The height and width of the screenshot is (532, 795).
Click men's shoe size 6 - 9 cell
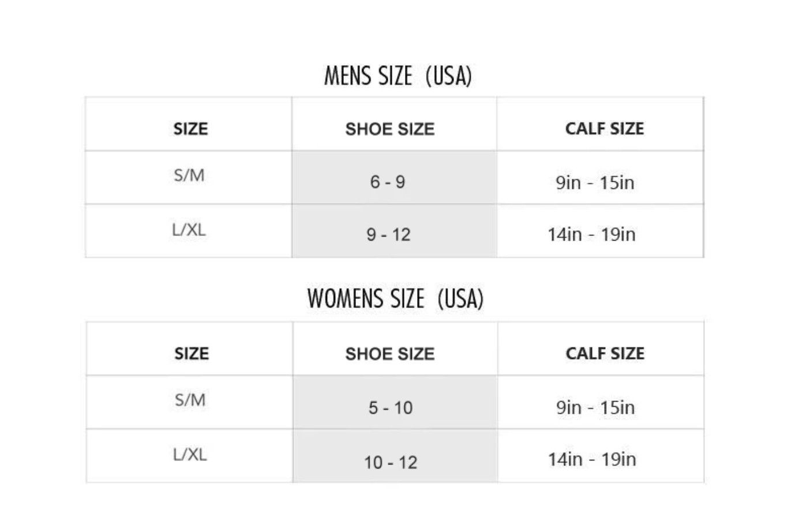click(x=388, y=182)
